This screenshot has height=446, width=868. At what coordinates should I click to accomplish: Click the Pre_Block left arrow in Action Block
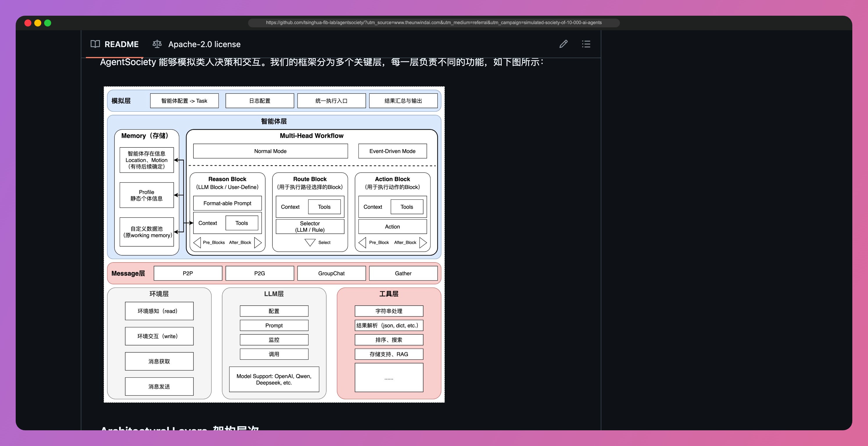click(x=362, y=242)
